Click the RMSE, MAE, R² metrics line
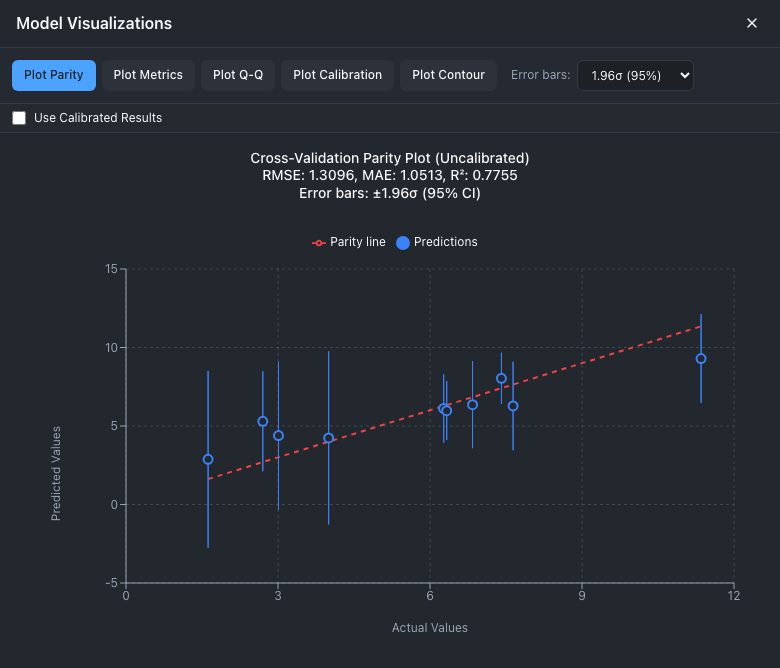 tap(390, 176)
